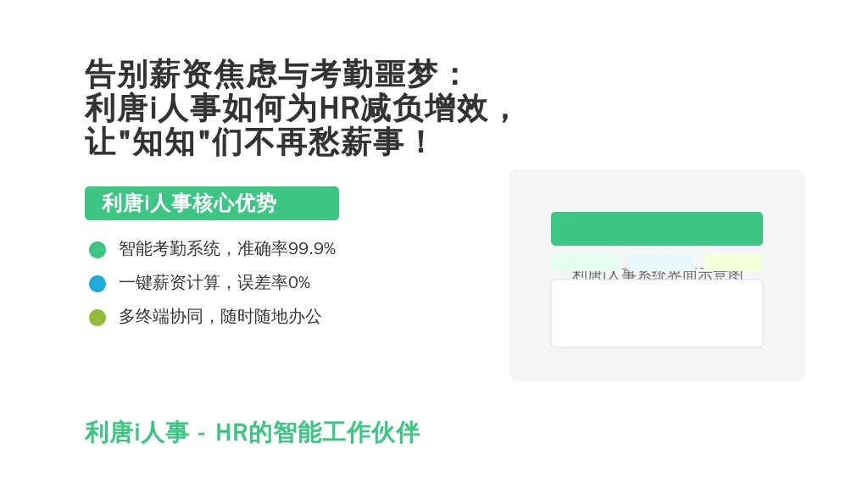The width and height of the screenshot is (868, 488).
Task: Click the green bullet dot beside 智能考勤系统
Action: pyautogui.click(x=97, y=250)
